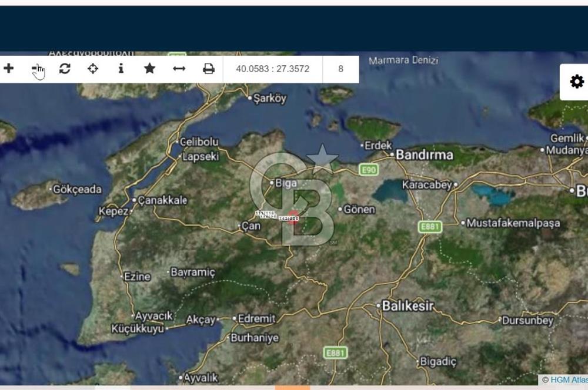Image resolution: width=588 pixels, height=390 pixels.
Task: Open the HGM Atlas attribution link
Action: 569,379
